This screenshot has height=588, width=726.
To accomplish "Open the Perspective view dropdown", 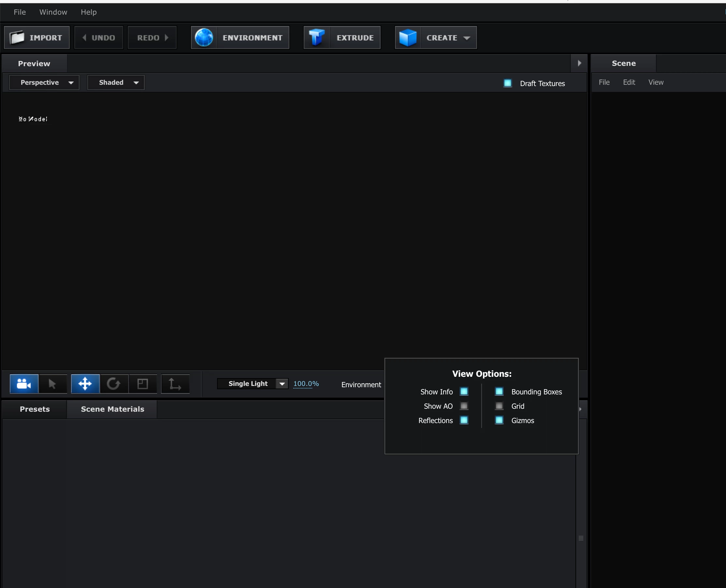I will pos(44,83).
